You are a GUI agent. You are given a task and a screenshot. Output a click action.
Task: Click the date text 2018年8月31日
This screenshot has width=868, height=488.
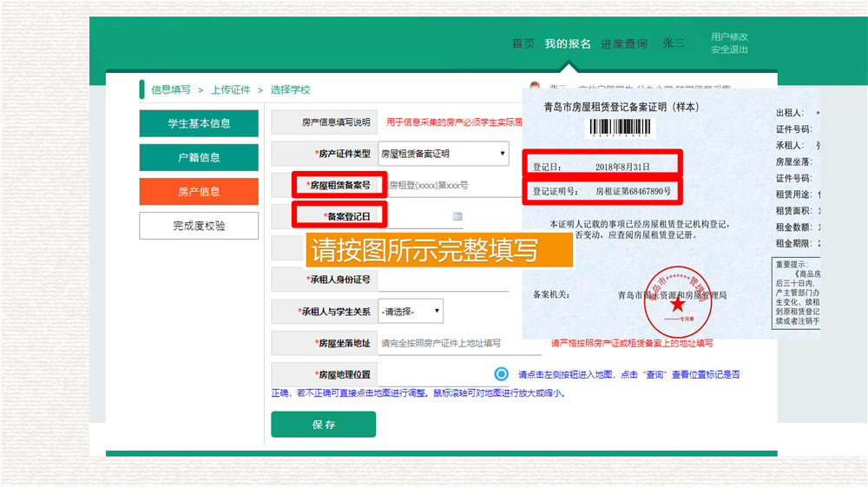pyautogui.click(x=622, y=167)
